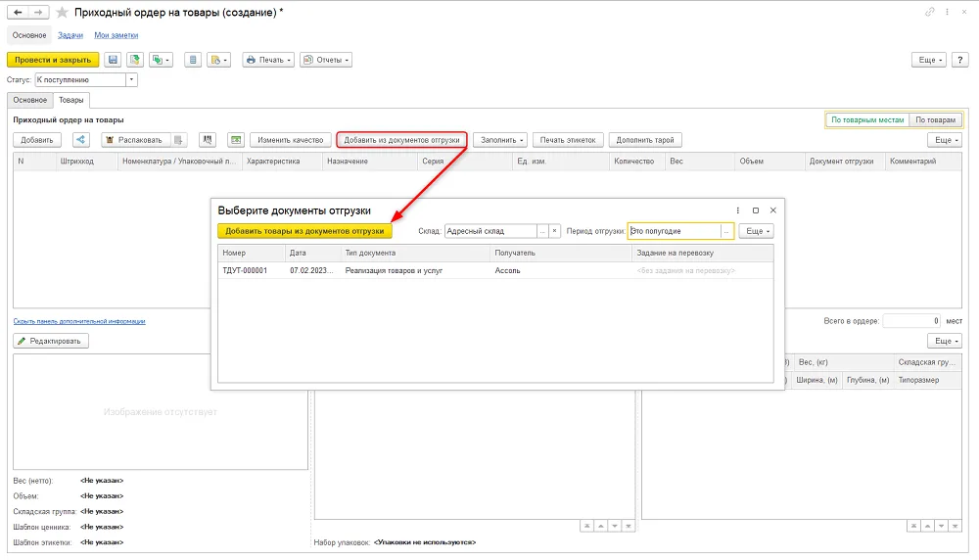The width and height of the screenshot is (979, 560).
Task: Toggle the По товарам view
Action: (x=935, y=119)
